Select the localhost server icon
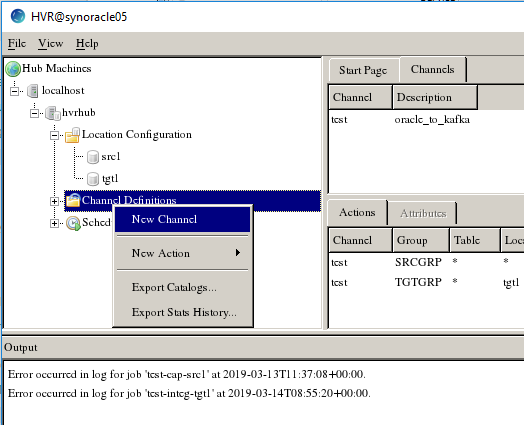Viewport: 524px width, 425px height. point(33,91)
